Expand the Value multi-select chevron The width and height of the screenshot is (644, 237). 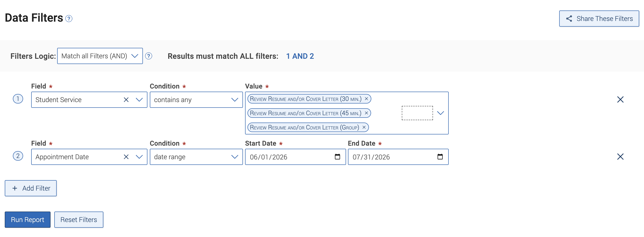(x=440, y=113)
